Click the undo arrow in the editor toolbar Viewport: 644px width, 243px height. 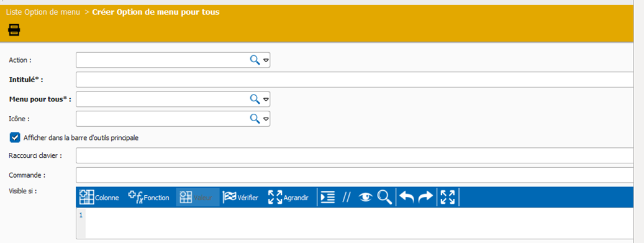pos(407,198)
